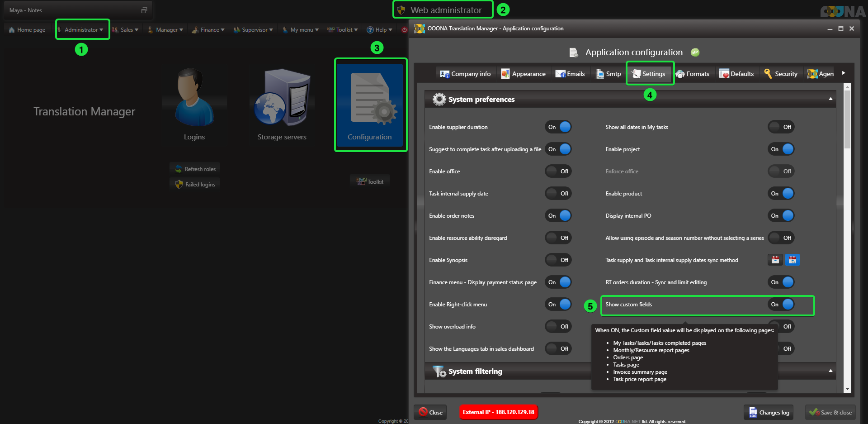The width and height of the screenshot is (868, 424).
Task: Open the Security tab
Action: [781, 74]
